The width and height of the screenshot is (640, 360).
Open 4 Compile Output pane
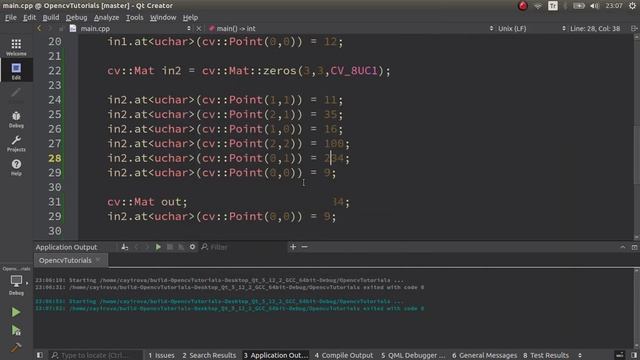pyautogui.click(x=344, y=355)
